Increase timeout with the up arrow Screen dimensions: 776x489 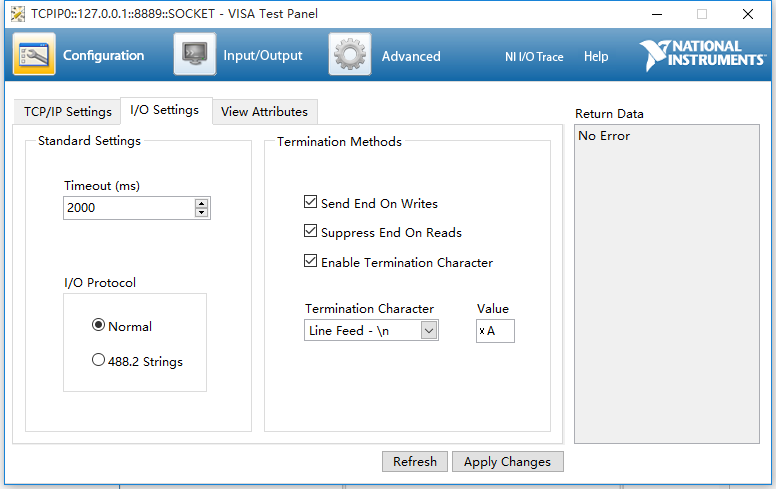tap(202, 203)
